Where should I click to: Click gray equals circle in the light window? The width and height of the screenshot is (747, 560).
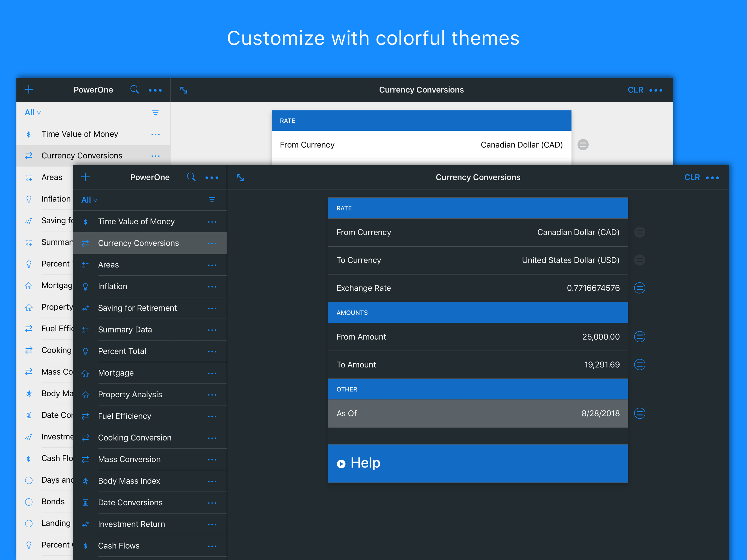pos(583,145)
